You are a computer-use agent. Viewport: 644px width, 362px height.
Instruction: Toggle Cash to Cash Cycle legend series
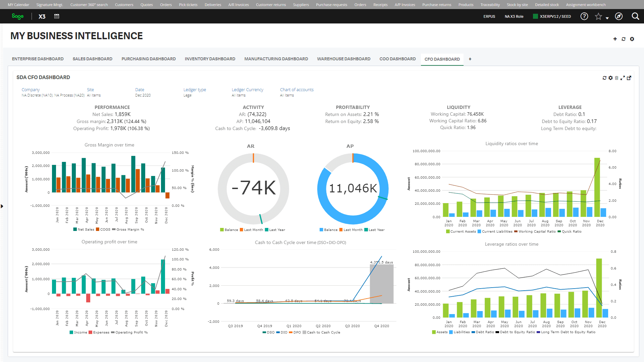(321, 333)
